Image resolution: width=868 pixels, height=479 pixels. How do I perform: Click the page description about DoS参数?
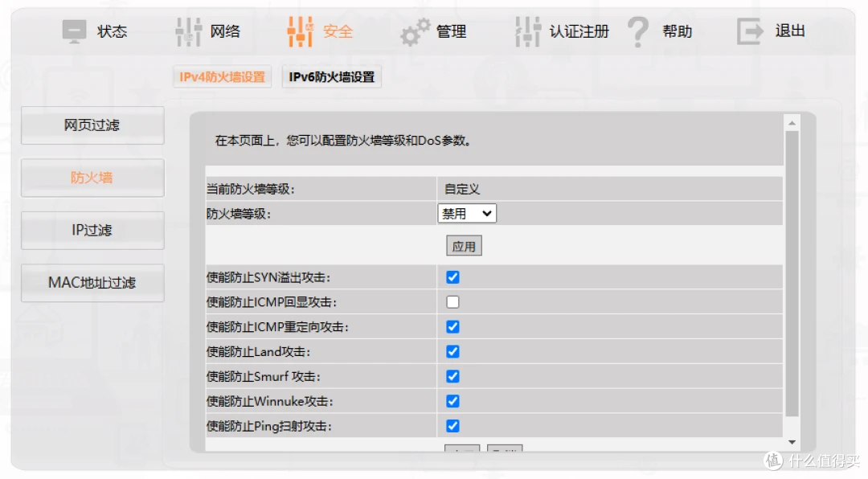click(344, 141)
